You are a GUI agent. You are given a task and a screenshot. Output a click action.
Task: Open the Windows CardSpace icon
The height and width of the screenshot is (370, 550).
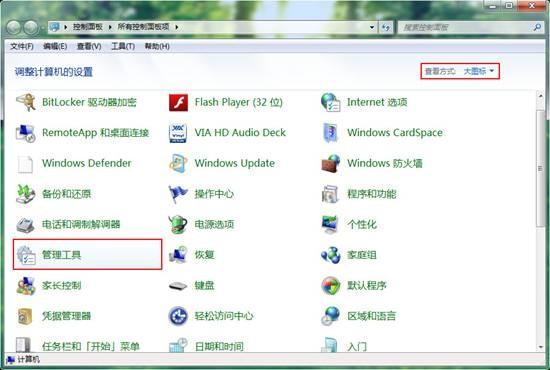[330, 133]
